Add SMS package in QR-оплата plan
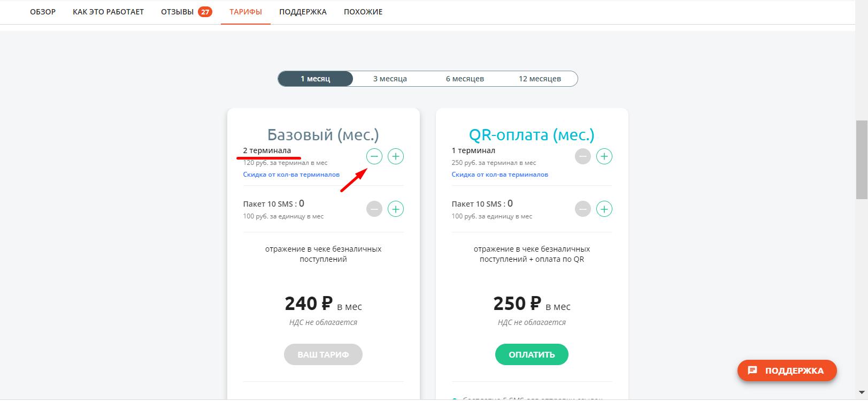868x401 pixels. coord(604,209)
